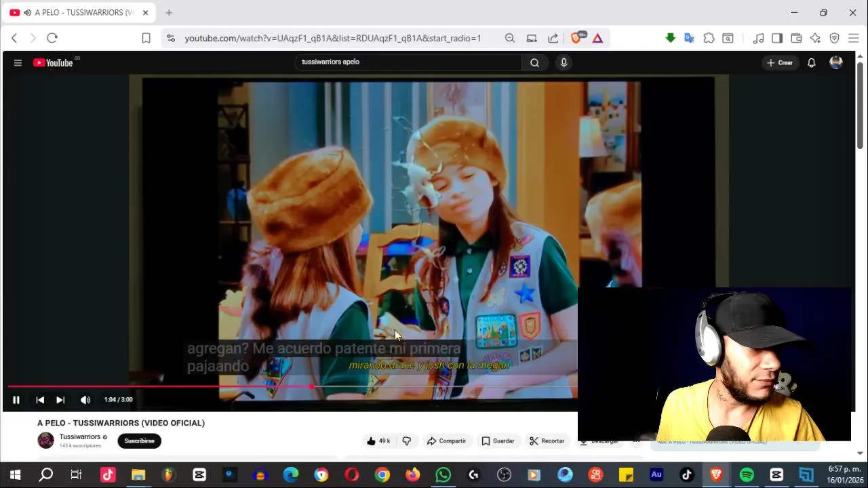Open WhatsApp from the taskbar
868x488 pixels.
(x=443, y=475)
